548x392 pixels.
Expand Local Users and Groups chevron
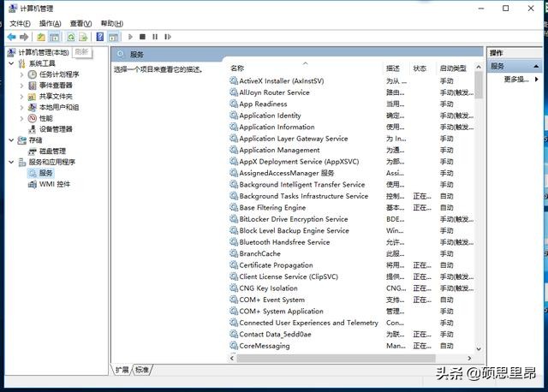pyautogui.click(x=21, y=107)
